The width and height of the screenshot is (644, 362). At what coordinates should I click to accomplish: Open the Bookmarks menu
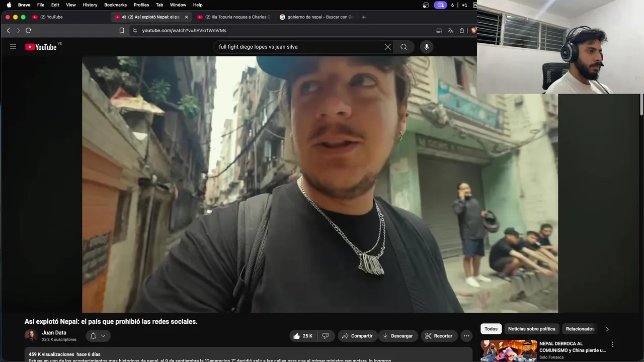point(115,5)
